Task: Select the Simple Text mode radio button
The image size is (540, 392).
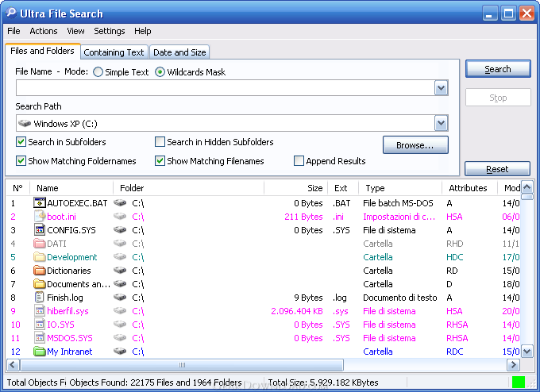Action: click(x=98, y=72)
